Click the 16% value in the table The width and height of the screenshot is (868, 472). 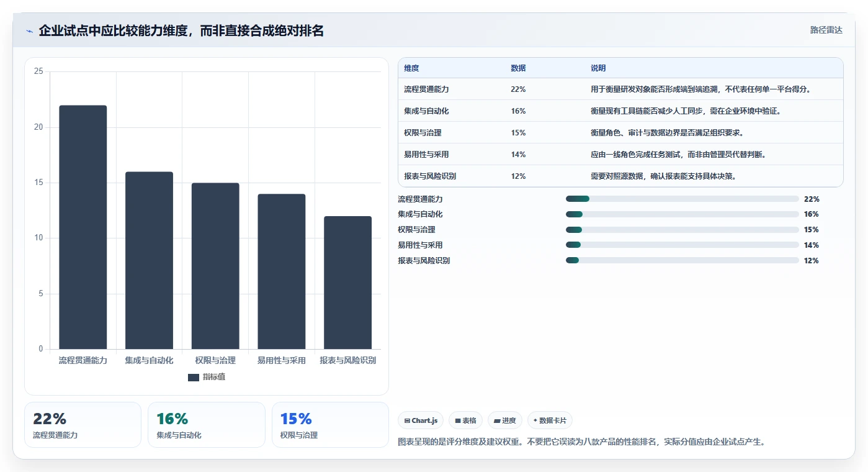[518, 111]
